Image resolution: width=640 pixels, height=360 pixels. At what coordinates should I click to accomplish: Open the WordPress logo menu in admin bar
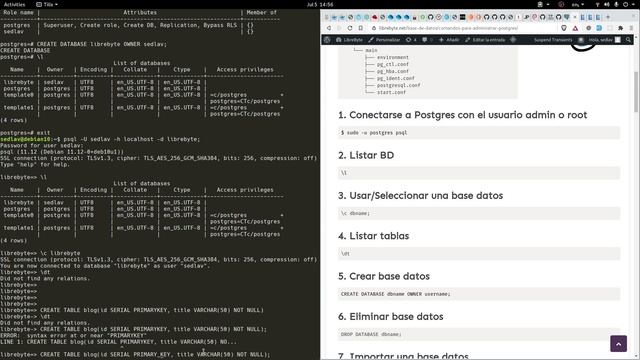point(327,40)
